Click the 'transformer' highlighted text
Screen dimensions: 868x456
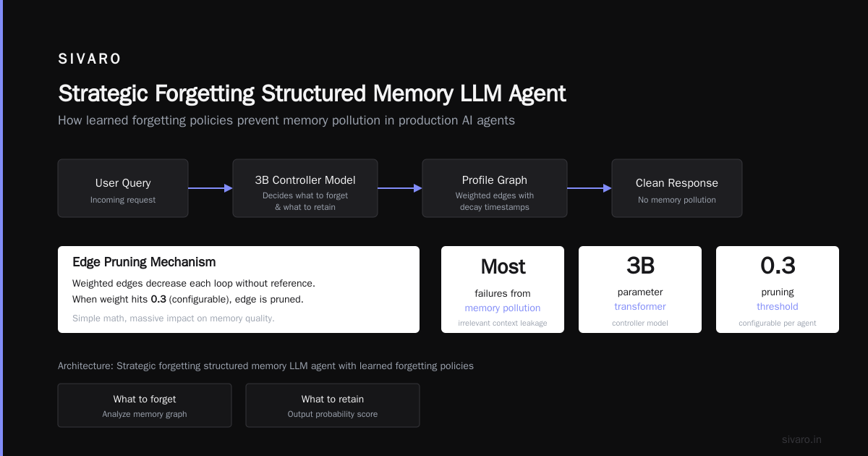click(640, 306)
